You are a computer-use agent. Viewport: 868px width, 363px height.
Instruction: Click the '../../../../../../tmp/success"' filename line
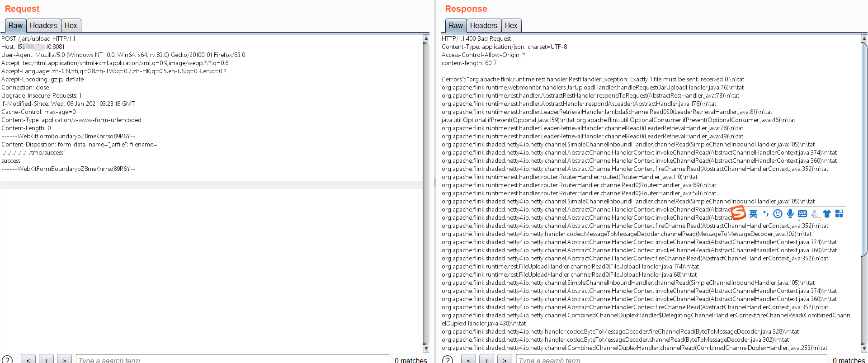click(x=33, y=153)
